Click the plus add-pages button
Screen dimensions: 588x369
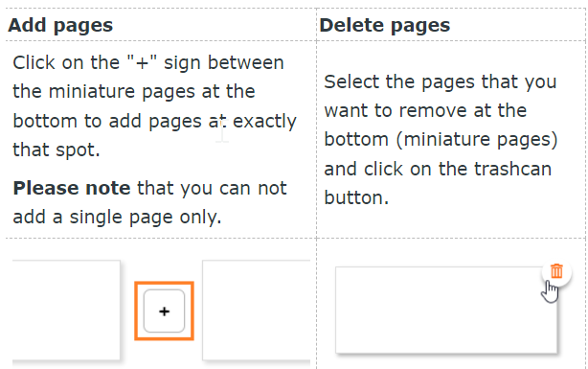(165, 311)
